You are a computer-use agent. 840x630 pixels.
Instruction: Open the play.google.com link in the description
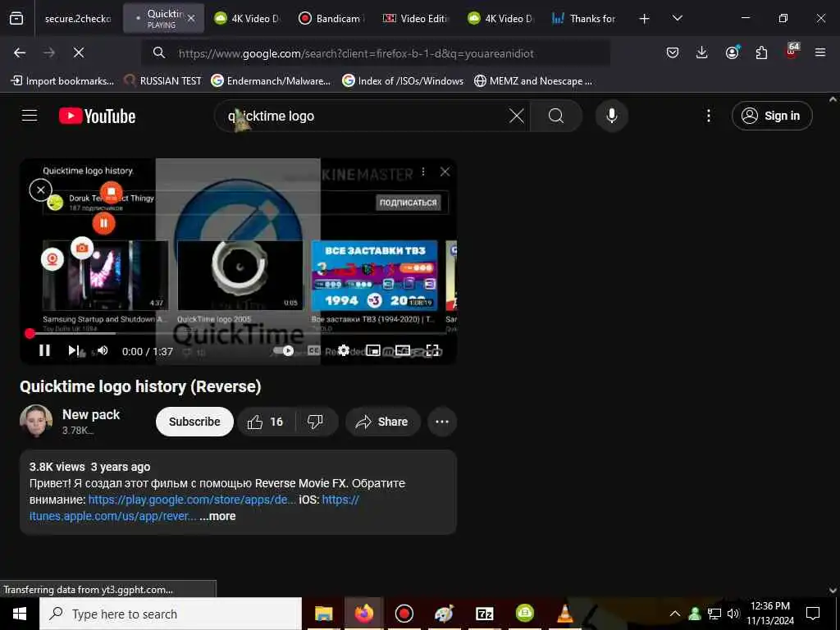(x=192, y=500)
